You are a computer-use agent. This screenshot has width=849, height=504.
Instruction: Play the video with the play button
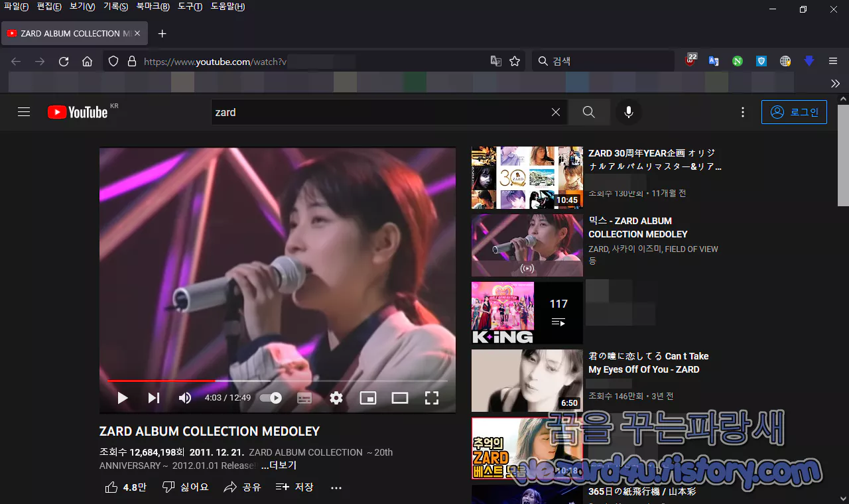pyautogui.click(x=123, y=398)
